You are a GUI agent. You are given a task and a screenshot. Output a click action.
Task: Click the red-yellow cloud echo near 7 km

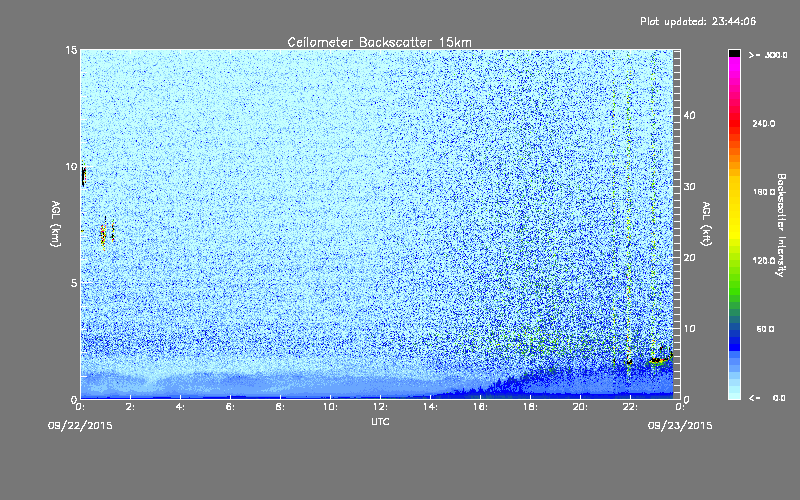tap(104, 235)
